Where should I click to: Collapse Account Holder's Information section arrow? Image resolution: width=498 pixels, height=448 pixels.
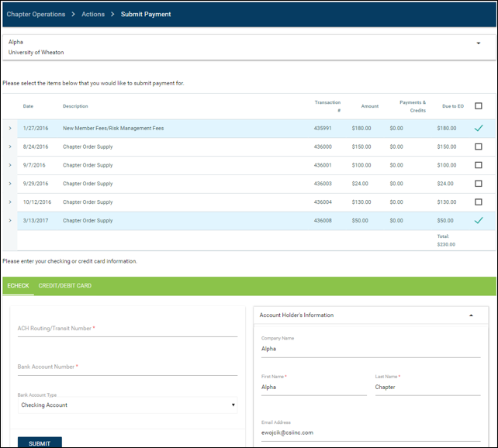(471, 315)
